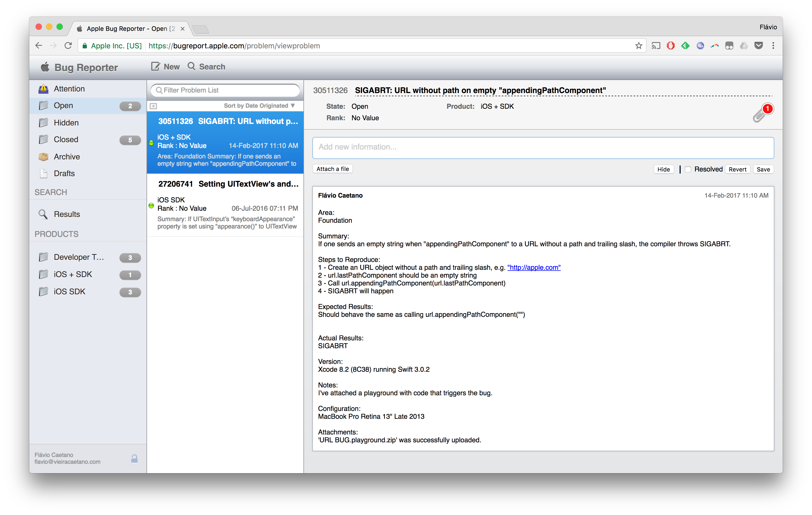Reload the page

pyautogui.click(x=68, y=45)
